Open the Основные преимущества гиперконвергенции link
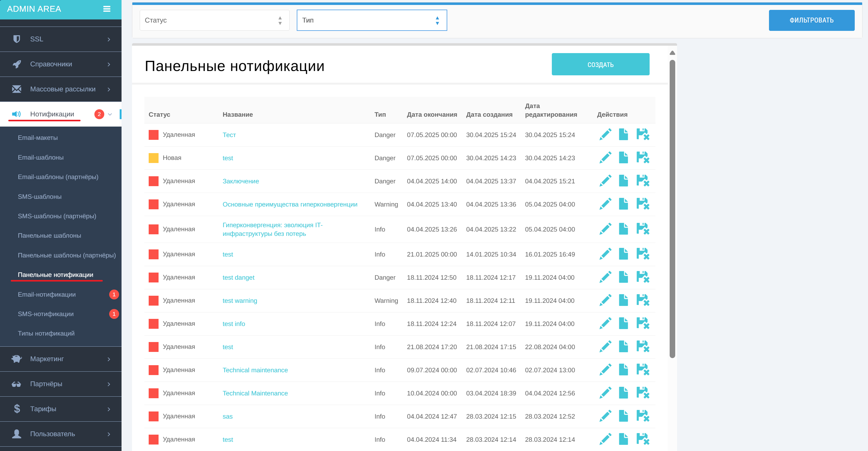 (x=290, y=204)
